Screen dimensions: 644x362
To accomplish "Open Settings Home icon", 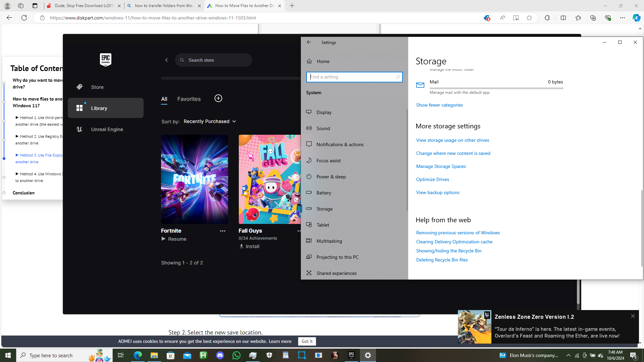I will [309, 61].
